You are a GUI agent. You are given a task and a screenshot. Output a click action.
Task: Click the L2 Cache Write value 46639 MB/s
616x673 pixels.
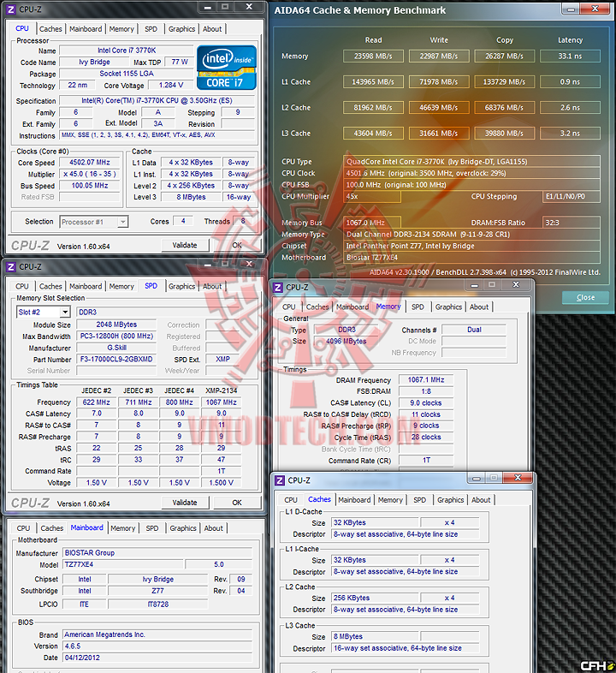439,108
